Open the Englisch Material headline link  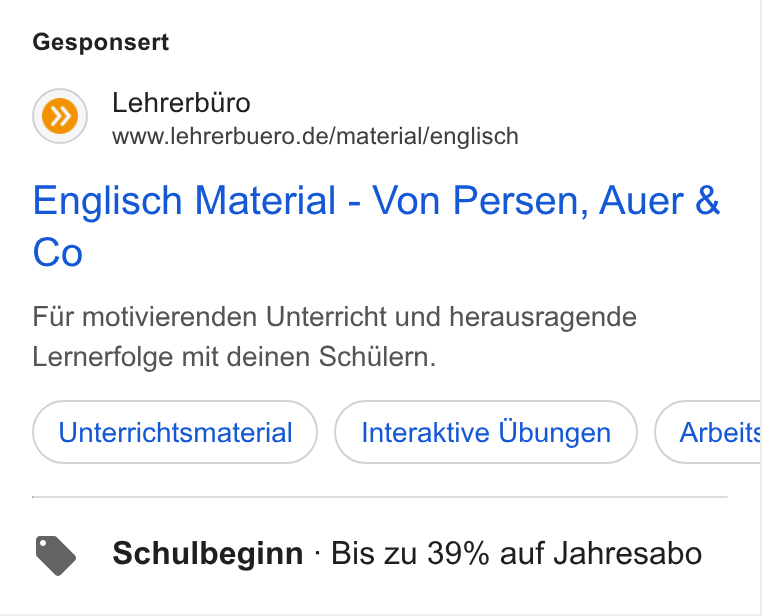pyautogui.click(x=376, y=226)
